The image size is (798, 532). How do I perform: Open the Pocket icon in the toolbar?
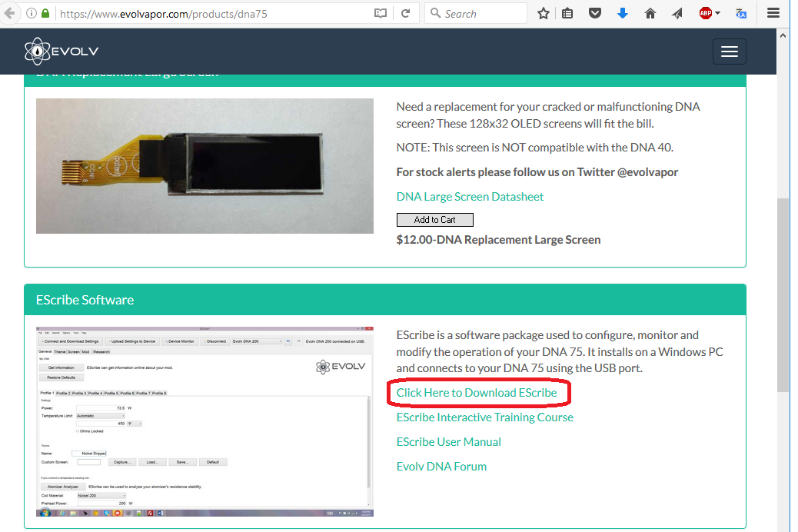point(595,14)
